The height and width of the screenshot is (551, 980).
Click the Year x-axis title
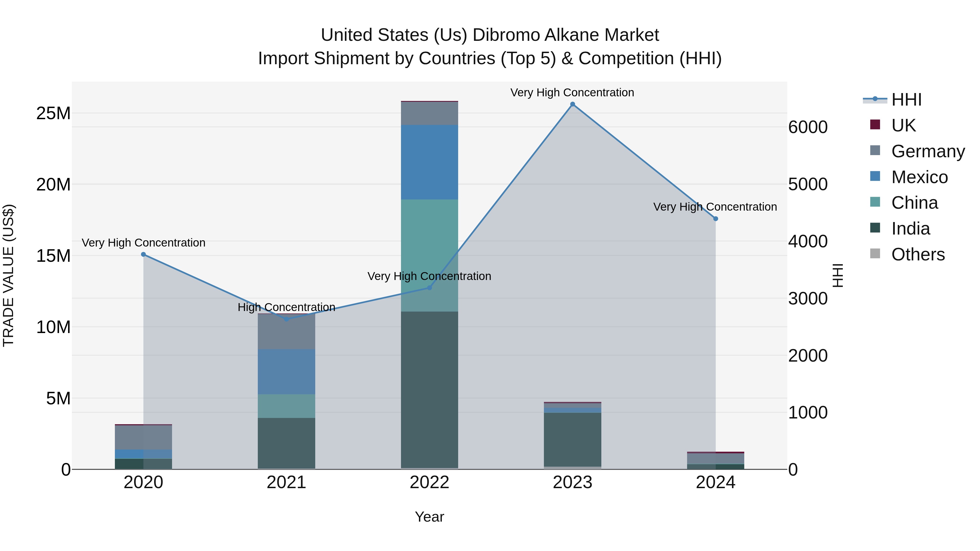coord(430,517)
